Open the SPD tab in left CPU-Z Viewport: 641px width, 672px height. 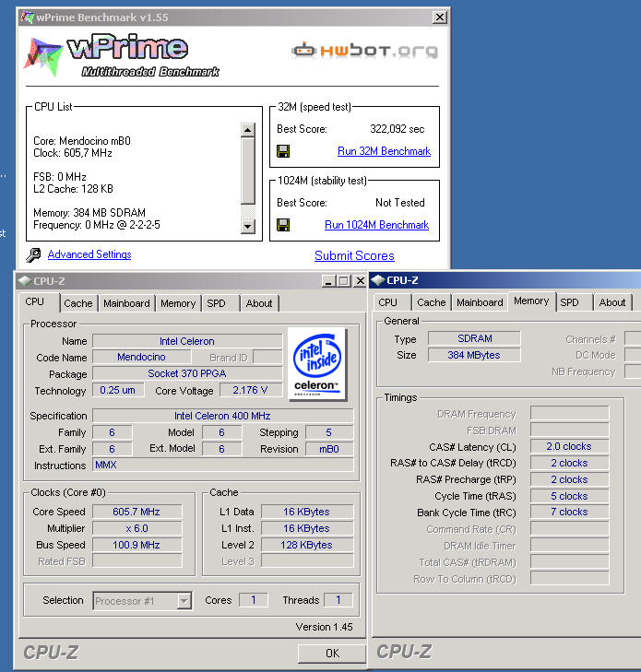216,303
